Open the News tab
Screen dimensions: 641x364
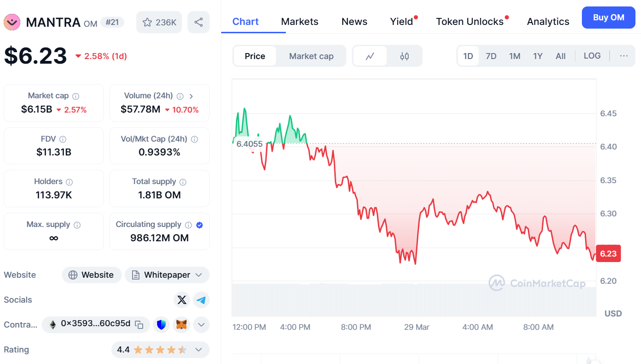point(354,21)
